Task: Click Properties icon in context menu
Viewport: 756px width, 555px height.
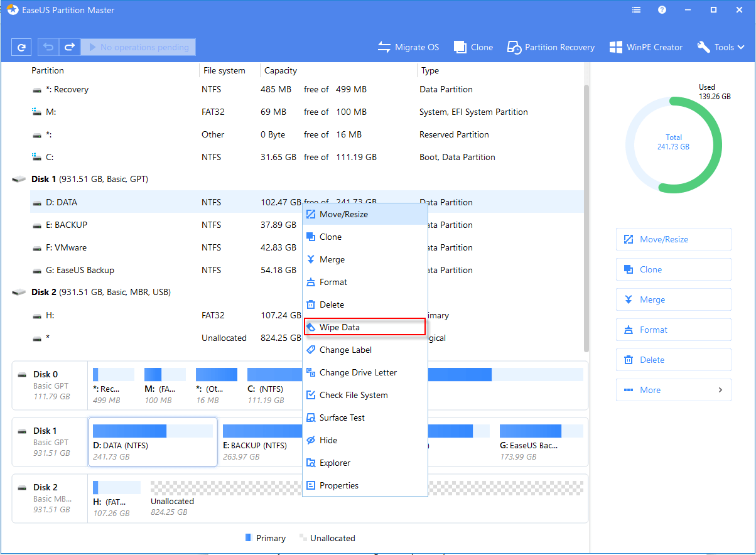Action: tap(311, 485)
